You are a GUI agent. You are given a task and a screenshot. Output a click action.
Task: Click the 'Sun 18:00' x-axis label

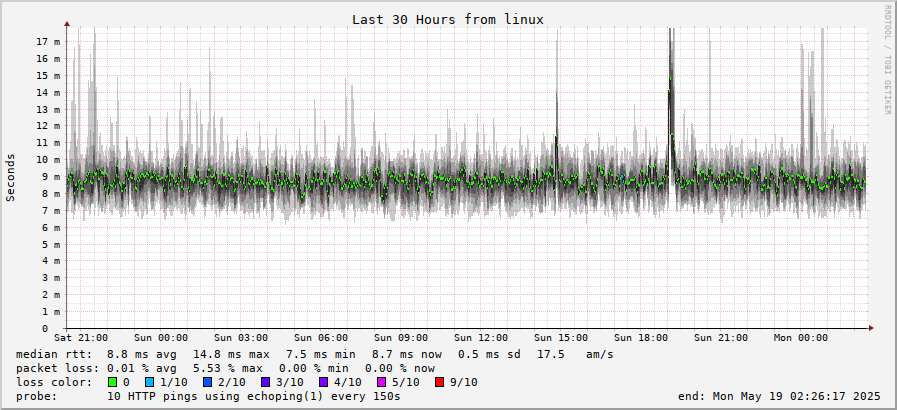[x=641, y=338]
